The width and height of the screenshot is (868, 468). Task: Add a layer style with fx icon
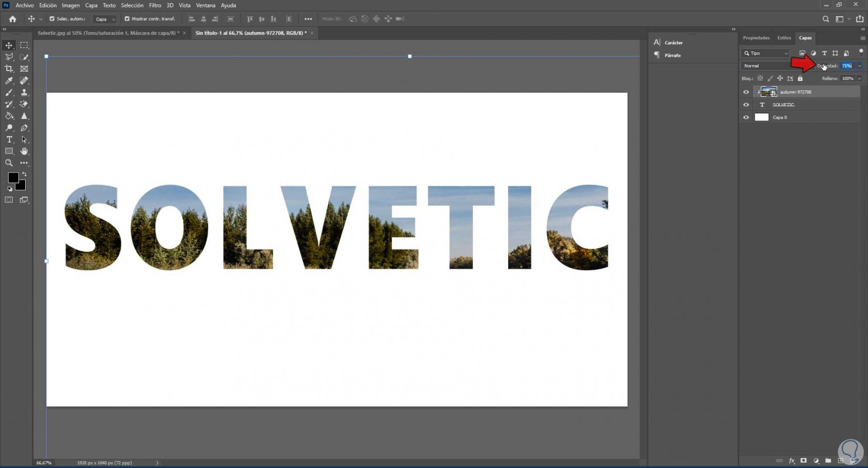pyautogui.click(x=792, y=461)
